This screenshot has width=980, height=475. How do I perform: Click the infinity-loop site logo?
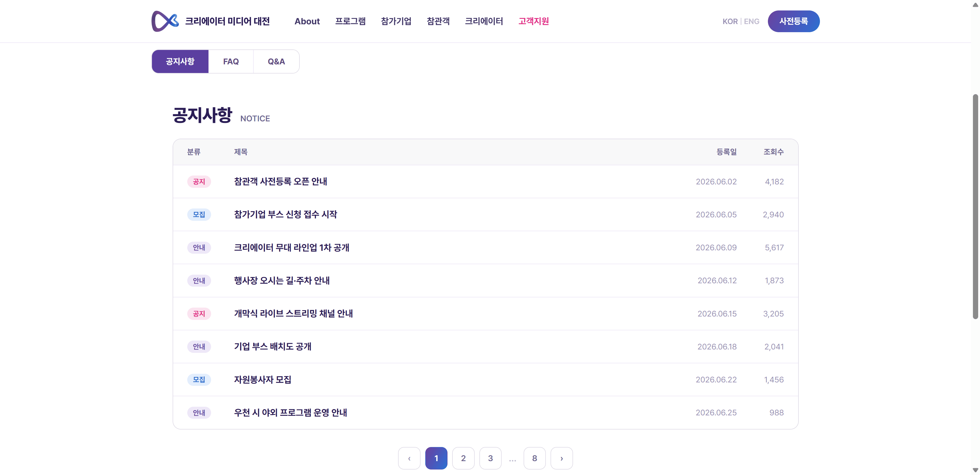pyautogui.click(x=165, y=21)
